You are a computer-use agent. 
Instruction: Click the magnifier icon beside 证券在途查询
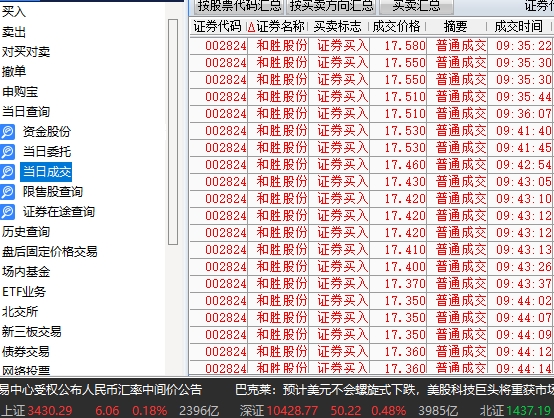[8, 212]
